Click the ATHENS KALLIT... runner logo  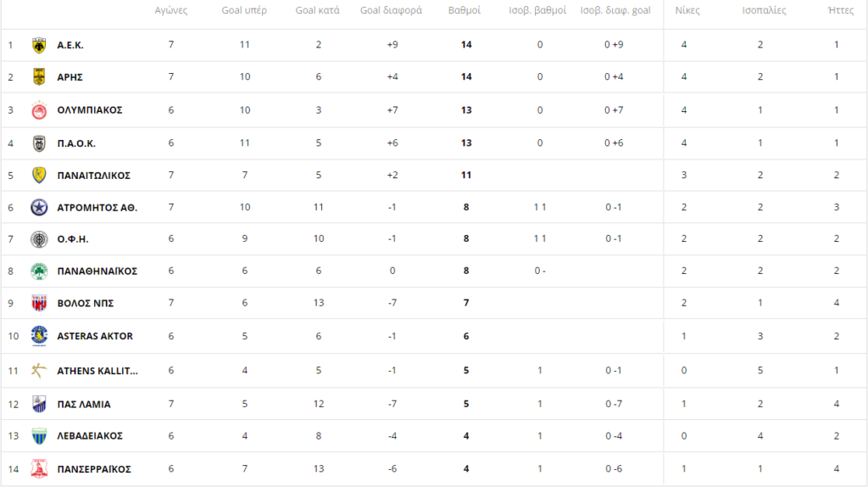click(39, 371)
